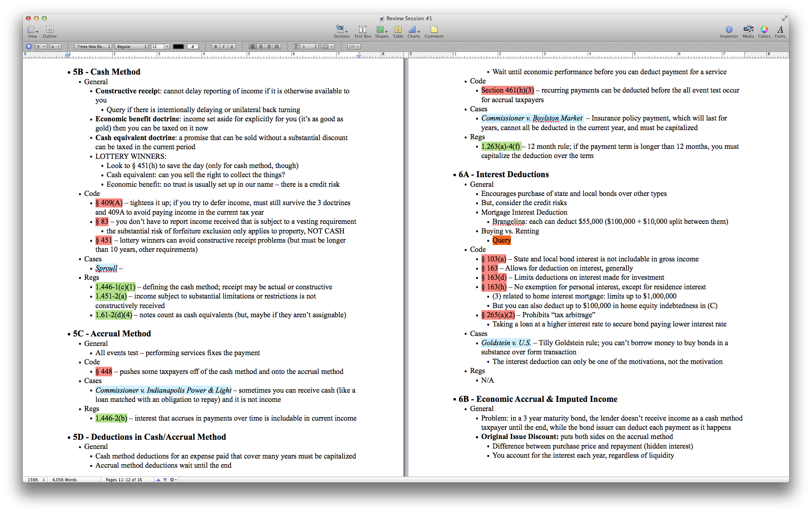The image size is (812, 514).
Task: Open the Times New Roman font family dropdown
Action: click(x=93, y=47)
